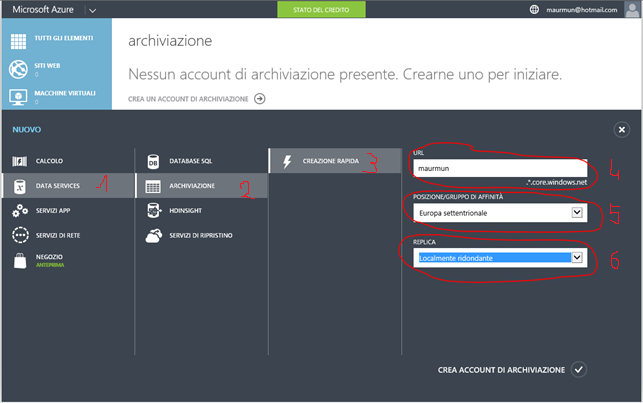Select the Servizi di Ripristino cloud icon
The height and width of the screenshot is (403, 643).
pos(153,236)
